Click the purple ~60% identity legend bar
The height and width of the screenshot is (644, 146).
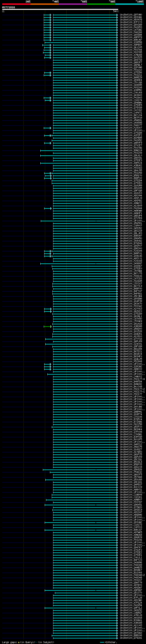pos(73,4)
